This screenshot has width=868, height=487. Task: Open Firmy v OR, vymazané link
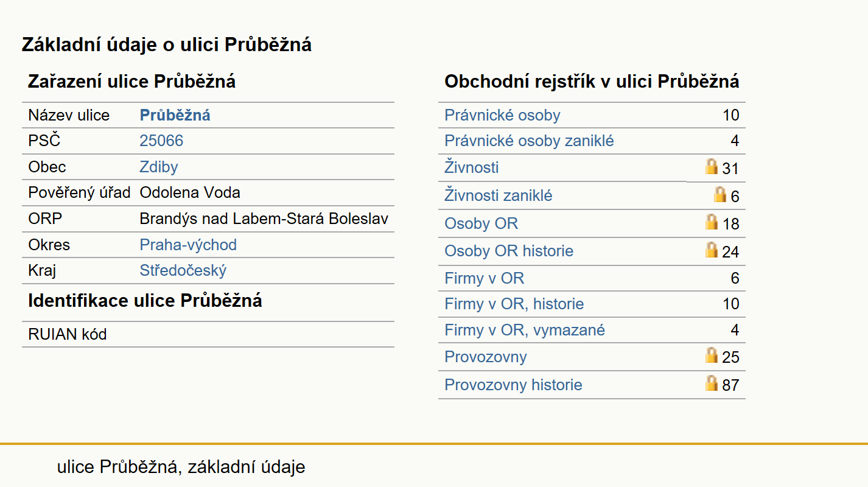point(525,330)
